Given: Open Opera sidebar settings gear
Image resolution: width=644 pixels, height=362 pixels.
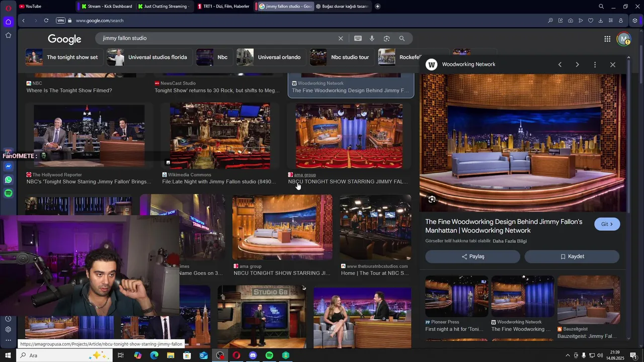Looking at the screenshot, I should (x=8, y=329).
